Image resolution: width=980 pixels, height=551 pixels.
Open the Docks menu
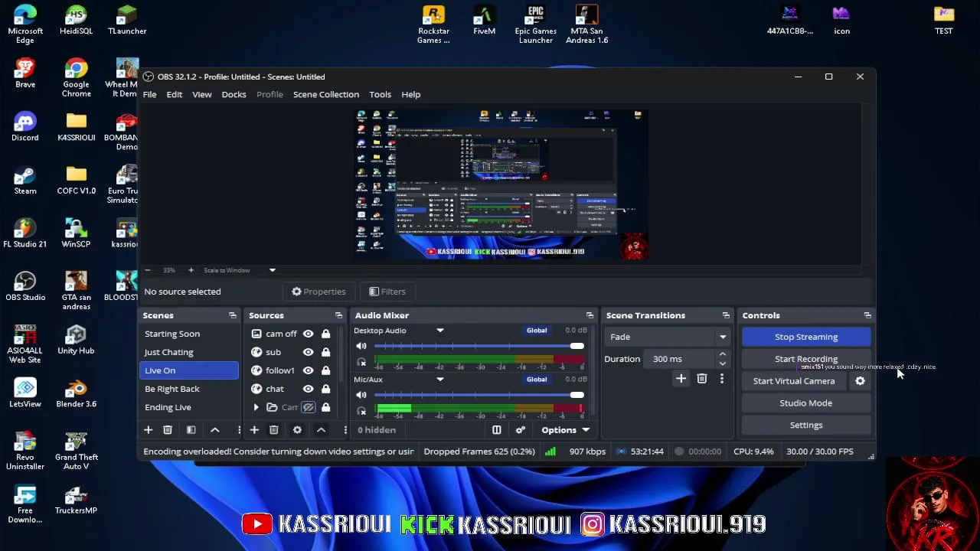click(234, 94)
